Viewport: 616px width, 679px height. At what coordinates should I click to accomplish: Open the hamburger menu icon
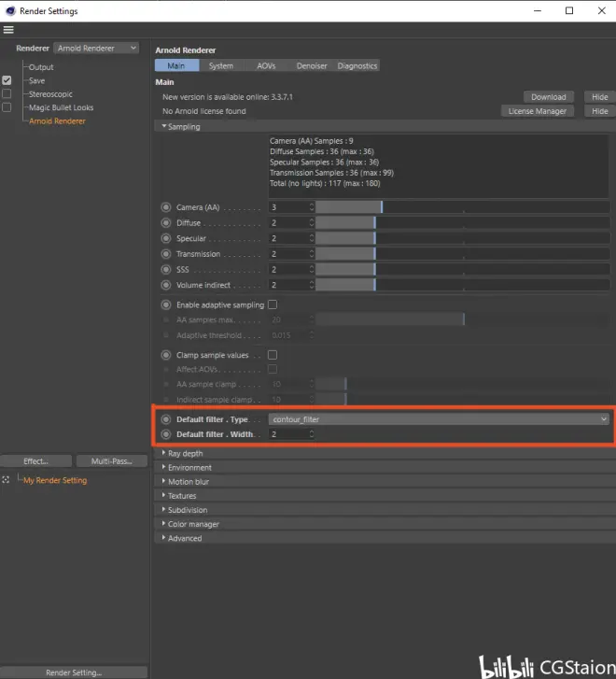click(x=8, y=30)
